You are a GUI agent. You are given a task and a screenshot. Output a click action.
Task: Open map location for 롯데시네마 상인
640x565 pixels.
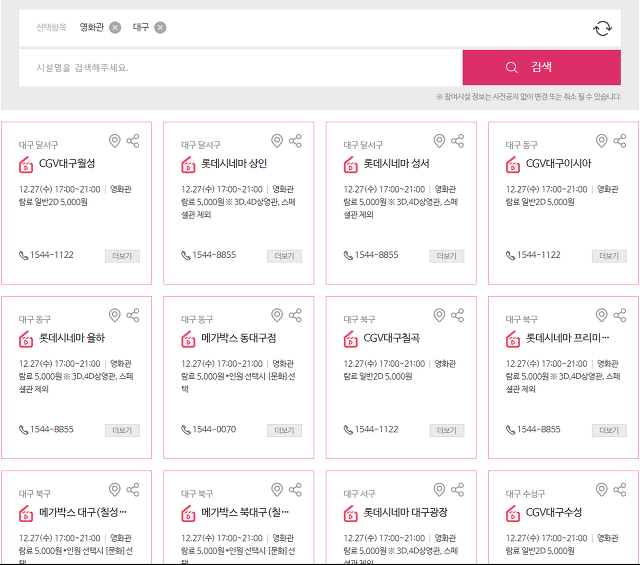point(277,141)
